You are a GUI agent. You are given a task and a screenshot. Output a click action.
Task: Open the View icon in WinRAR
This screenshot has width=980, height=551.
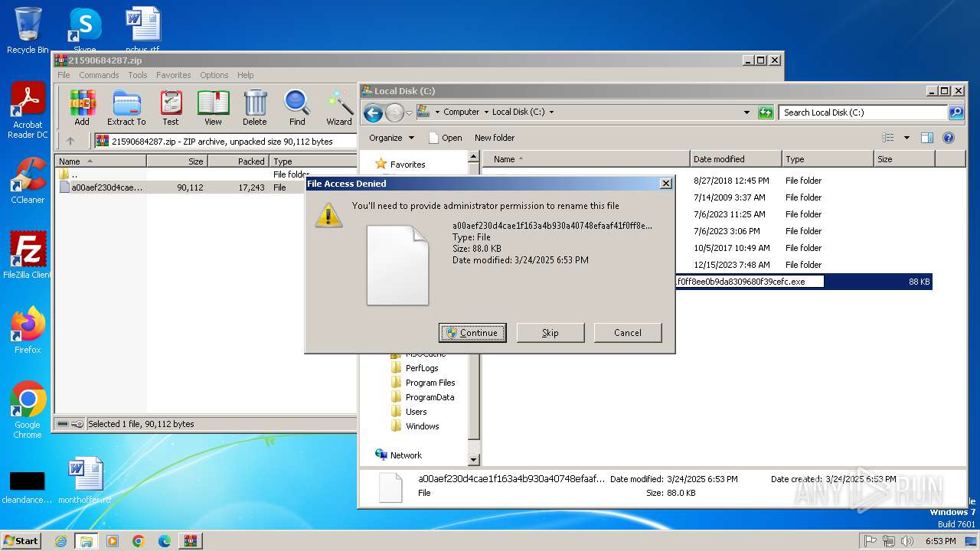click(213, 107)
